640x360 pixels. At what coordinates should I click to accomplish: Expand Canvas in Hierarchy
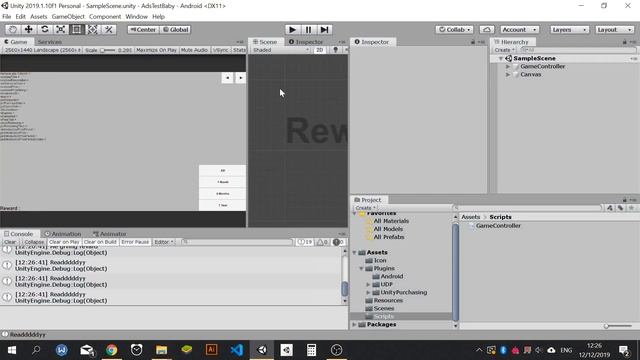click(x=508, y=75)
